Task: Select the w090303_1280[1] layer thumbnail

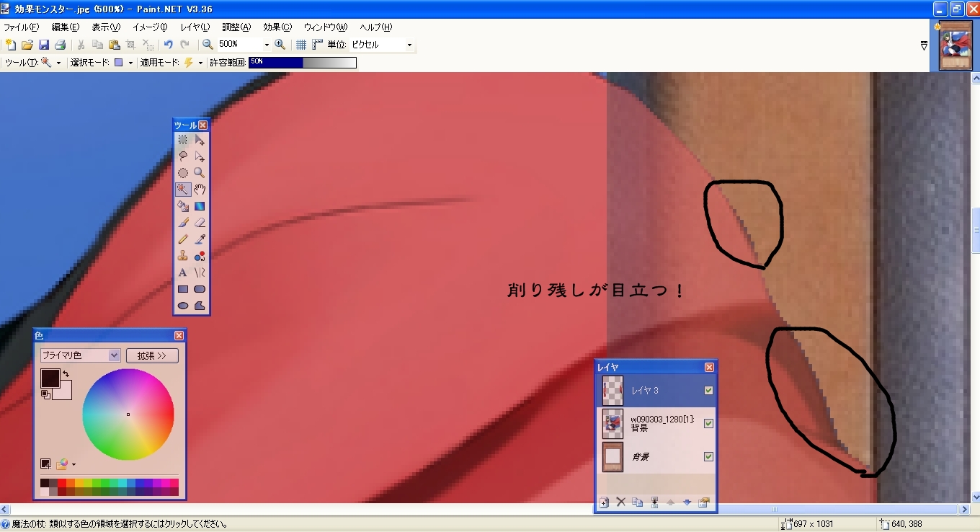Action: 613,423
